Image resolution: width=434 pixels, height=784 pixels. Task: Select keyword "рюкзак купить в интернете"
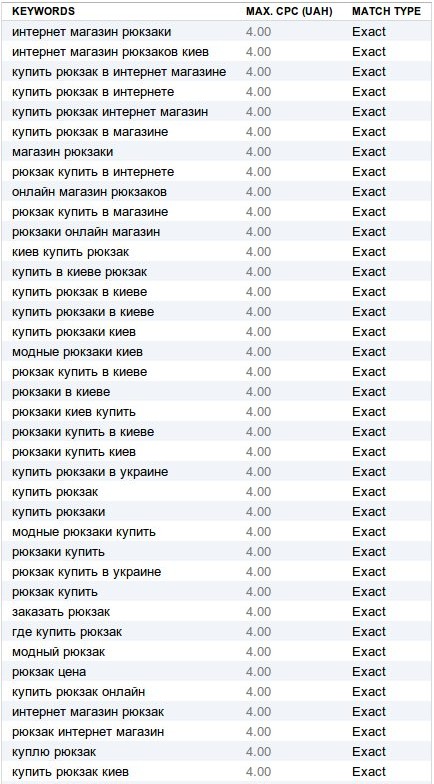coord(93,172)
